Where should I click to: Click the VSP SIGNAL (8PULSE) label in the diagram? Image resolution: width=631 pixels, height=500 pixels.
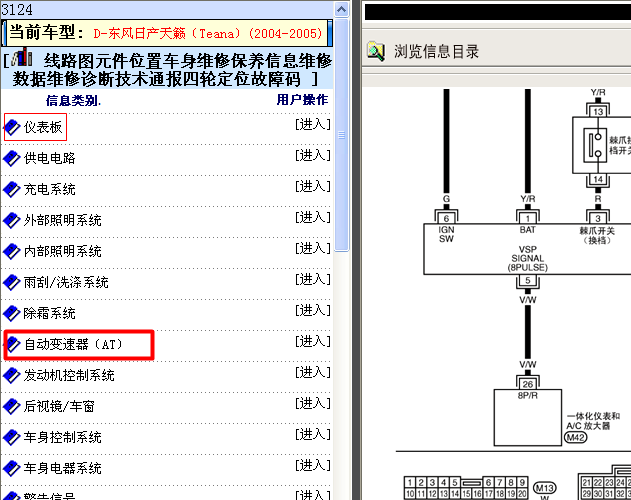[528, 258]
